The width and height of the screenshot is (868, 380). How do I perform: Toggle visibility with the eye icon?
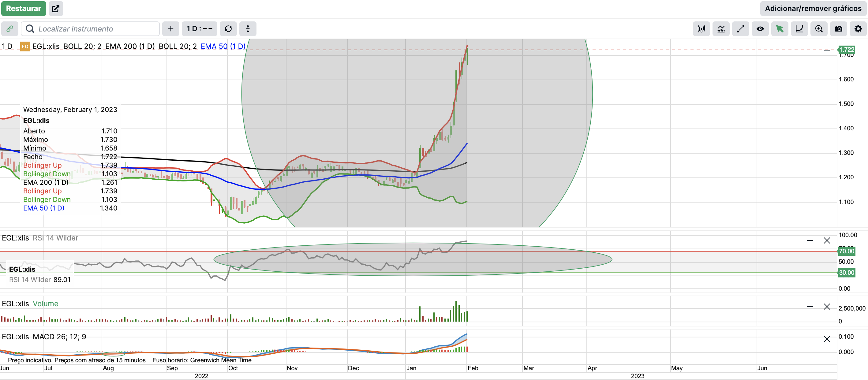[760, 29]
